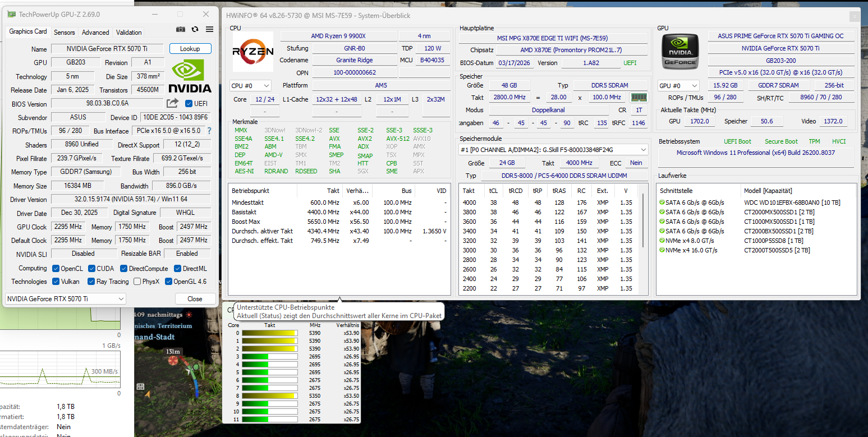Click the AVX-512 feature label
Image resolution: width=868 pixels, height=437 pixels.
coord(398,139)
